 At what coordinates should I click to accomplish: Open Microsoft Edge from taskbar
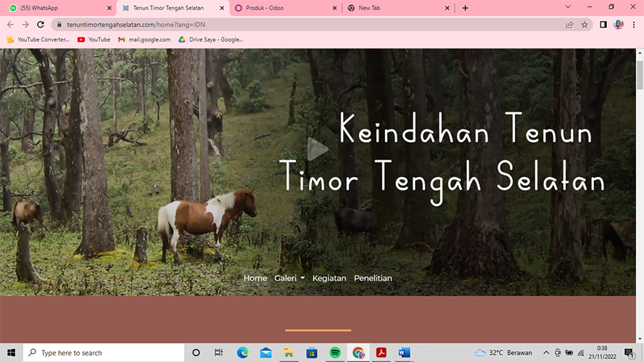click(x=243, y=353)
